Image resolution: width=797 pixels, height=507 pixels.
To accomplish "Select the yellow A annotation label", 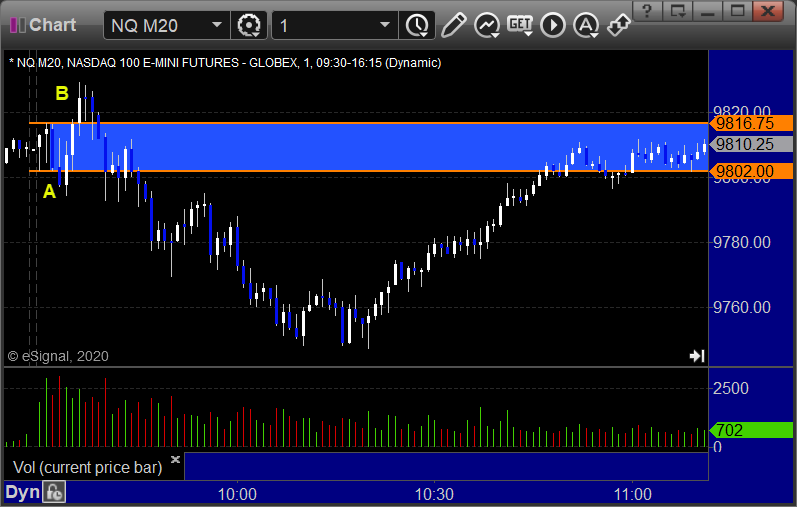I will point(49,192).
